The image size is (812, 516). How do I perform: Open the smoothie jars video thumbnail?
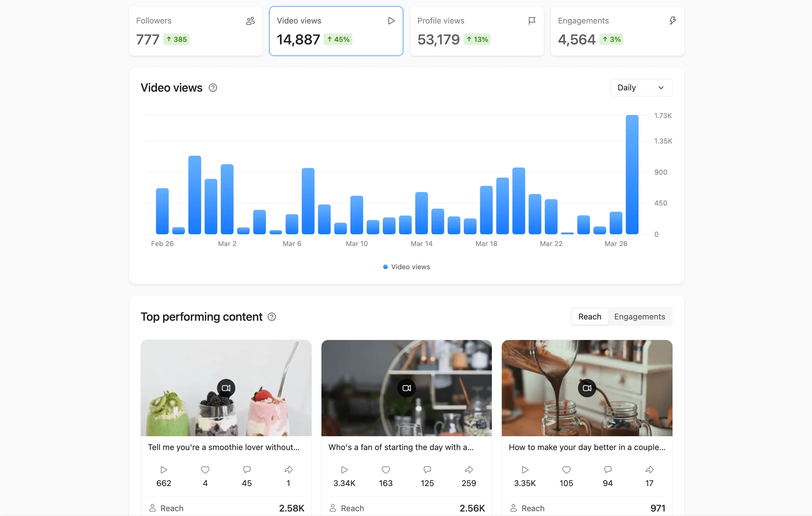pos(226,388)
